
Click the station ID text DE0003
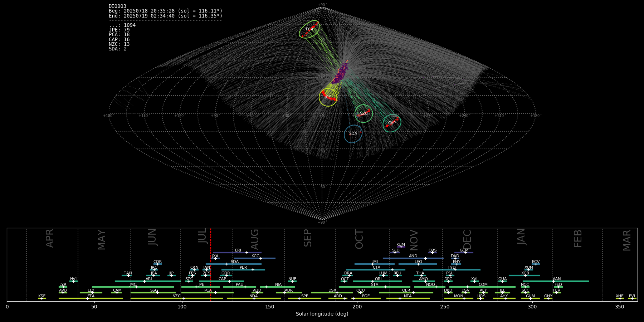click(x=117, y=6)
